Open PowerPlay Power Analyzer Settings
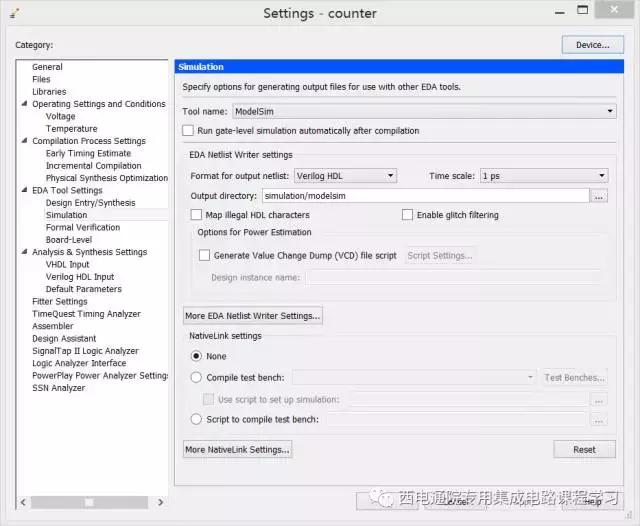 [100, 375]
